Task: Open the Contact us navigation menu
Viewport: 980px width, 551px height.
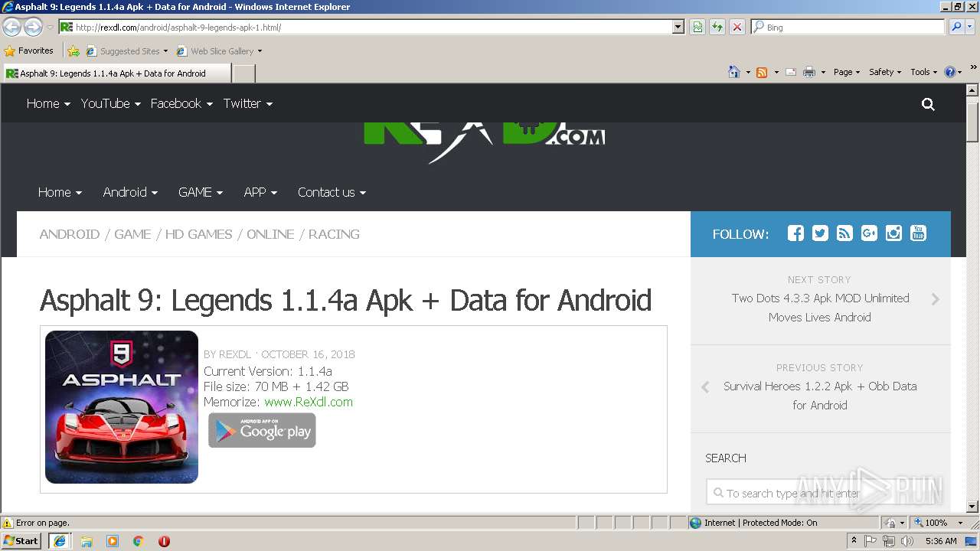Action: (x=332, y=192)
